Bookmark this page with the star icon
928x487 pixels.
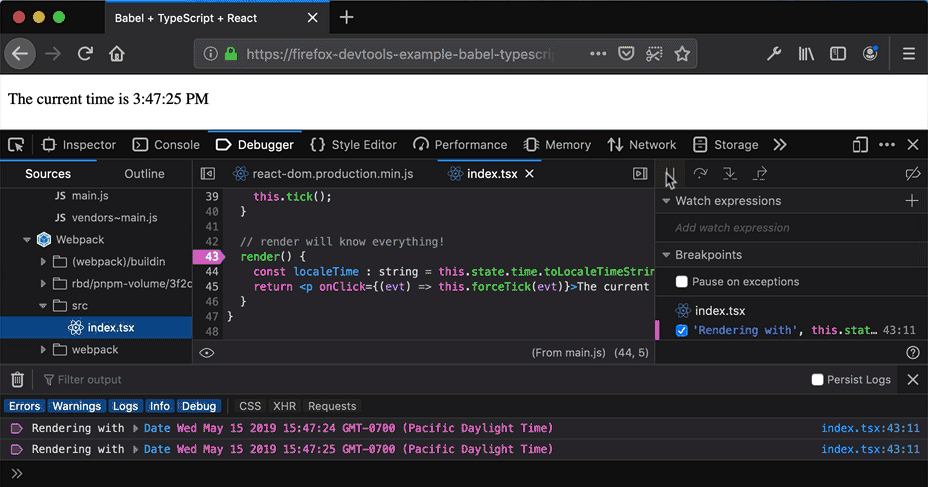point(682,54)
